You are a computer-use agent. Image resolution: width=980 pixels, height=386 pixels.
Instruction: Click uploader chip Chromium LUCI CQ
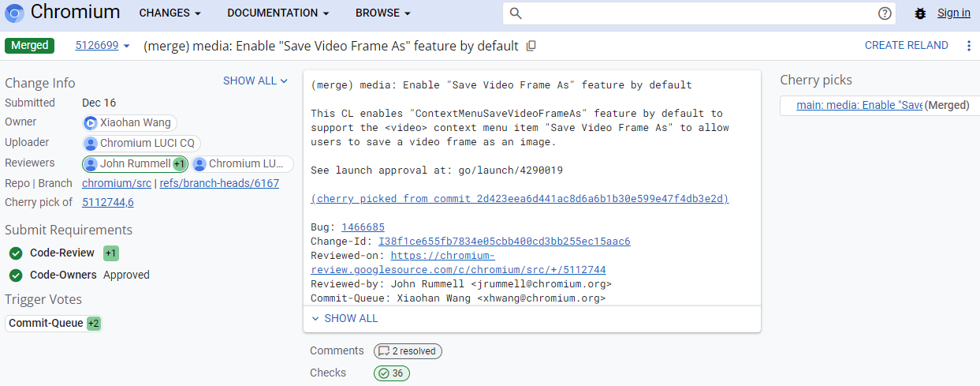coord(141,143)
